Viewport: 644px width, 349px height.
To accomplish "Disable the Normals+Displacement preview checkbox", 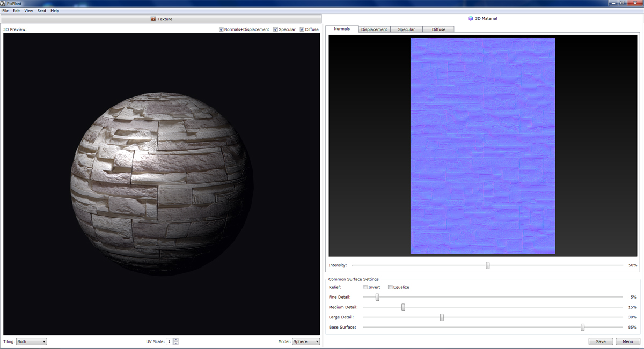I will pyautogui.click(x=221, y=29).
